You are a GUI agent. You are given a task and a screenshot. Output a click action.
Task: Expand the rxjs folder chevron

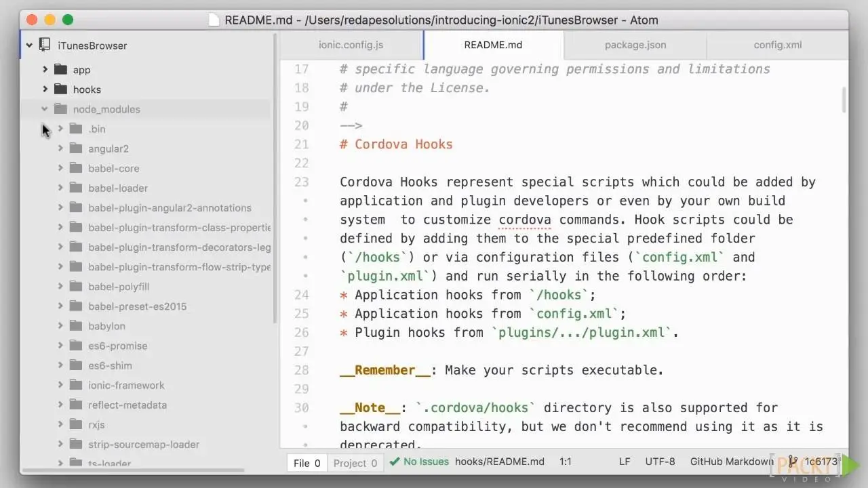[60, 424]
